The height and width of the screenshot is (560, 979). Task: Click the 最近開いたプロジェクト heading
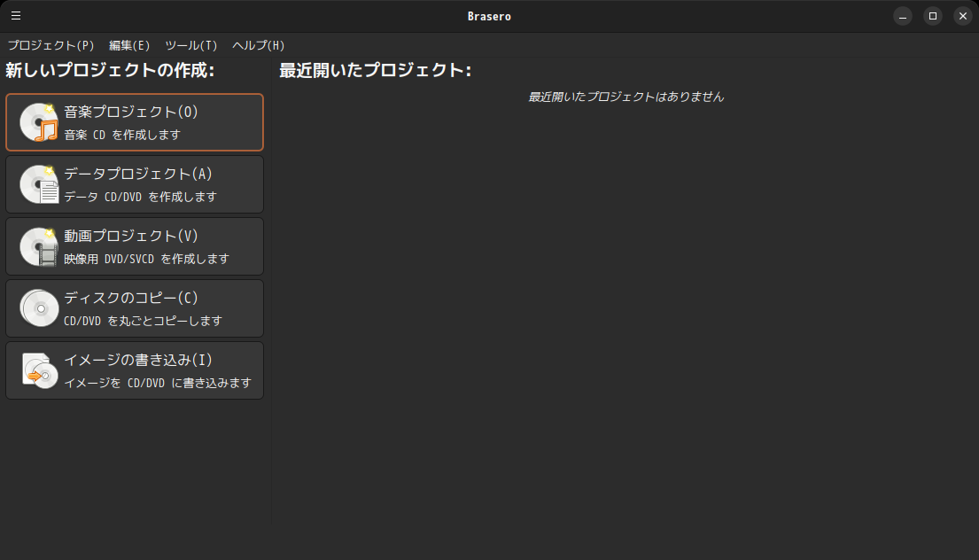(376, 70)
